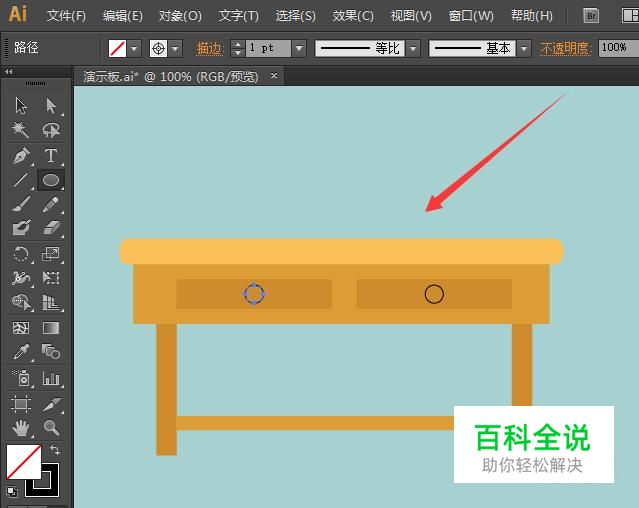The width and height of the screenshot is (639, 508).
Task: Select the Hand tool
Action: (21, 428)
